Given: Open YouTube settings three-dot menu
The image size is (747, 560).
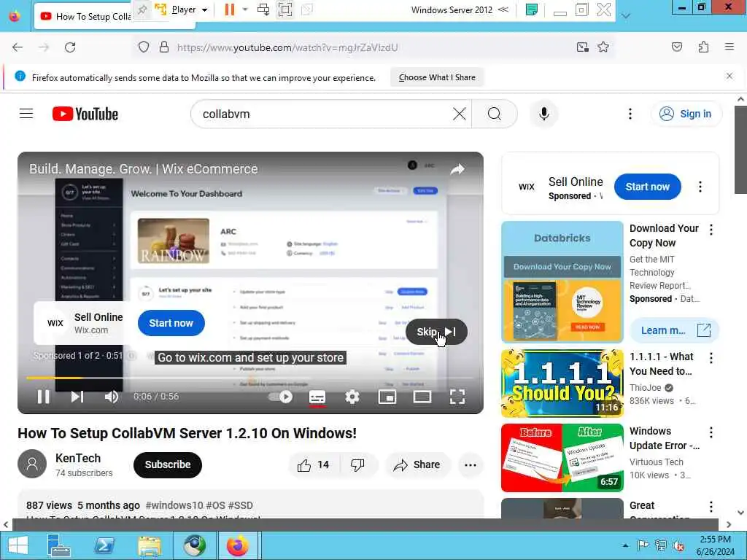Looking at the screenshot, I should (630, 114).
